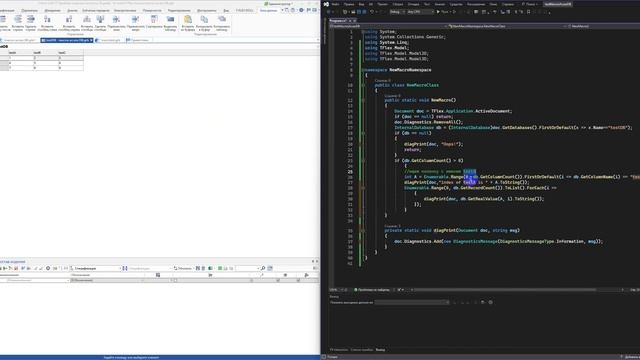Click the testB column header

coord(46,53)
